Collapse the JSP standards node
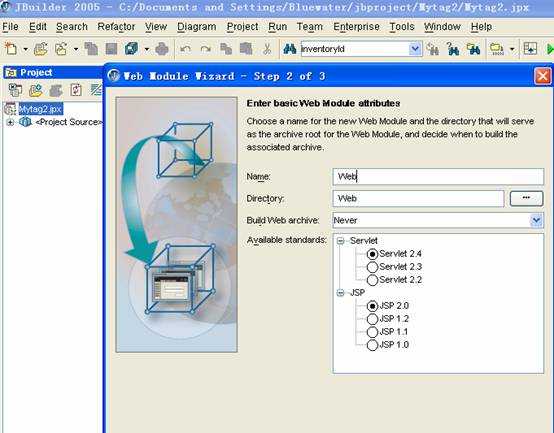The width and height of the screenshot is (554, 433). click(341, 293)
